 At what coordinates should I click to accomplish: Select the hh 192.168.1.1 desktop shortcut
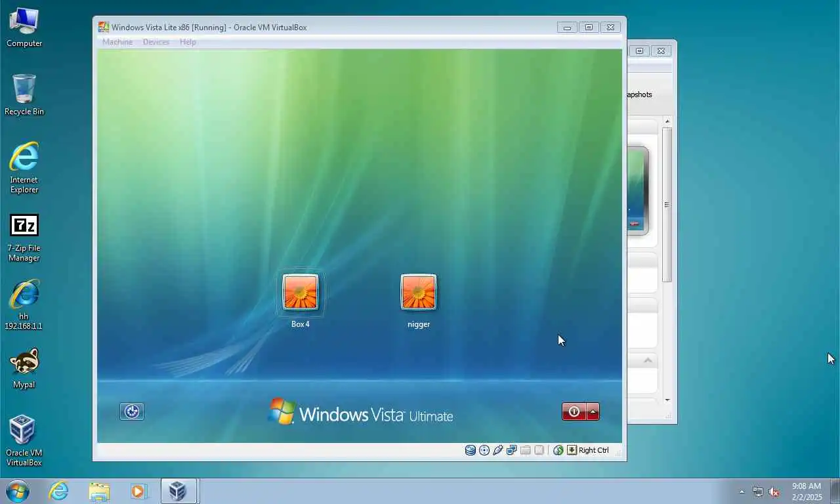pos(24,304)
